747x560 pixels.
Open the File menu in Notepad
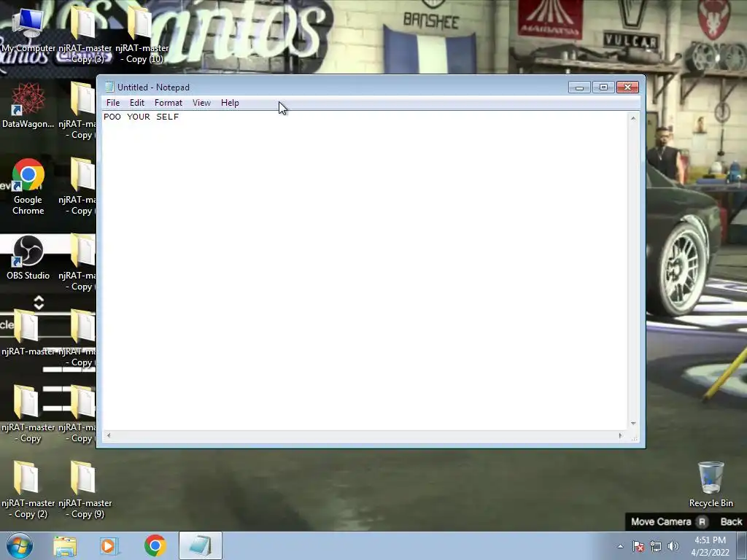113,103
